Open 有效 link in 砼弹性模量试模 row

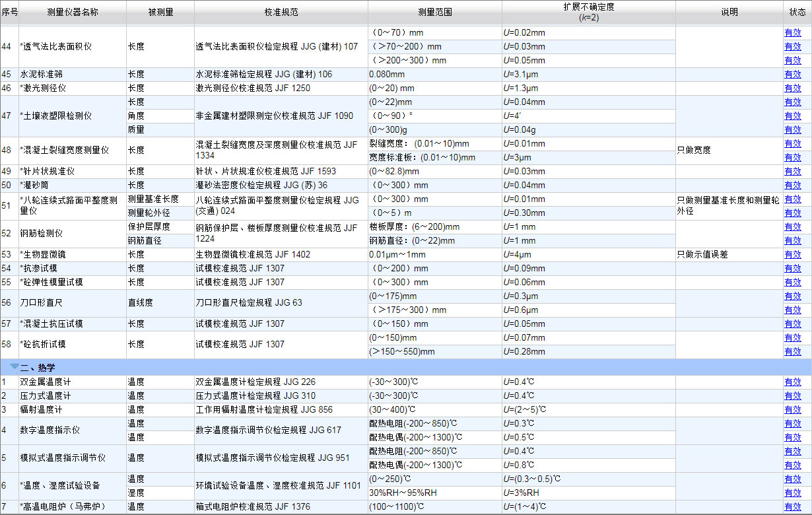click(792, 282)
